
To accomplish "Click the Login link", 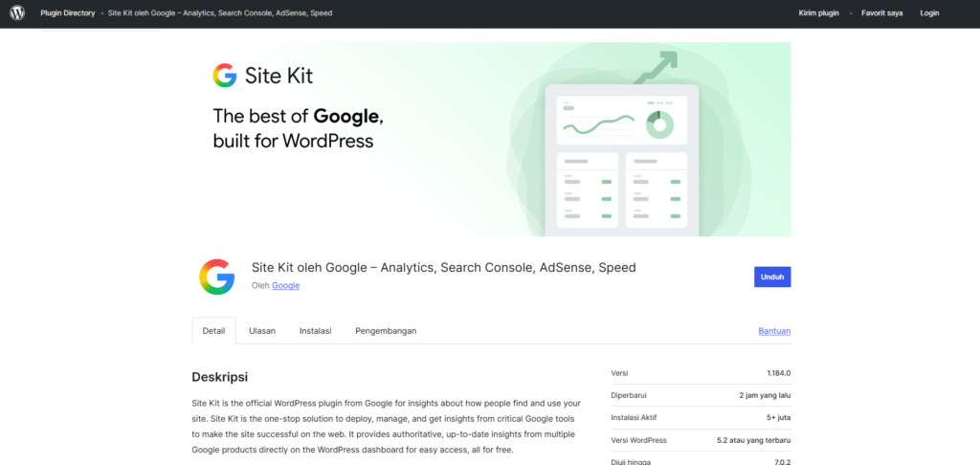I will coord(929,13).
